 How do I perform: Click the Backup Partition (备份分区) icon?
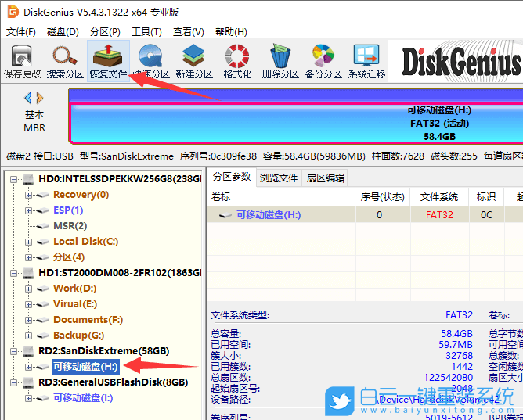tap(323, 62)
